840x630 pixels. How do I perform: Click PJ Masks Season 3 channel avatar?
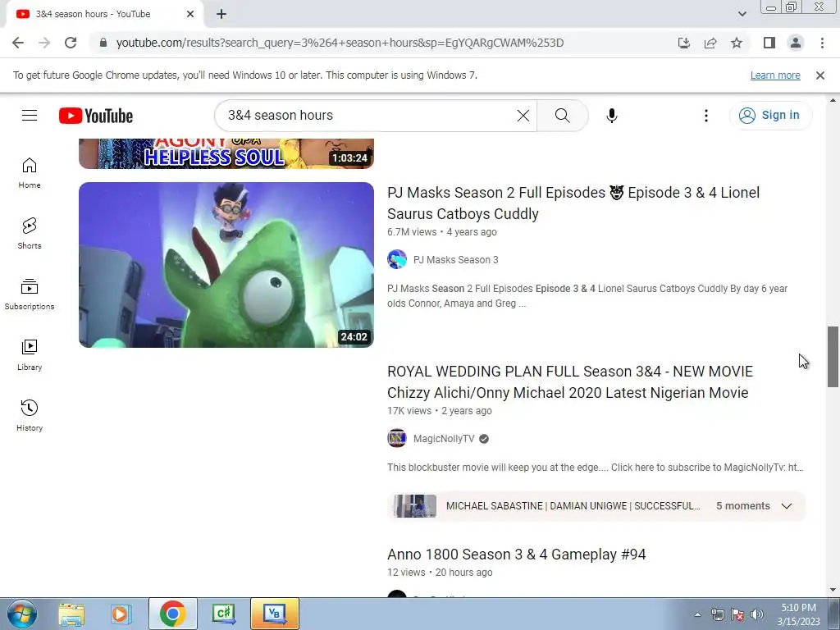click(397, 260)
